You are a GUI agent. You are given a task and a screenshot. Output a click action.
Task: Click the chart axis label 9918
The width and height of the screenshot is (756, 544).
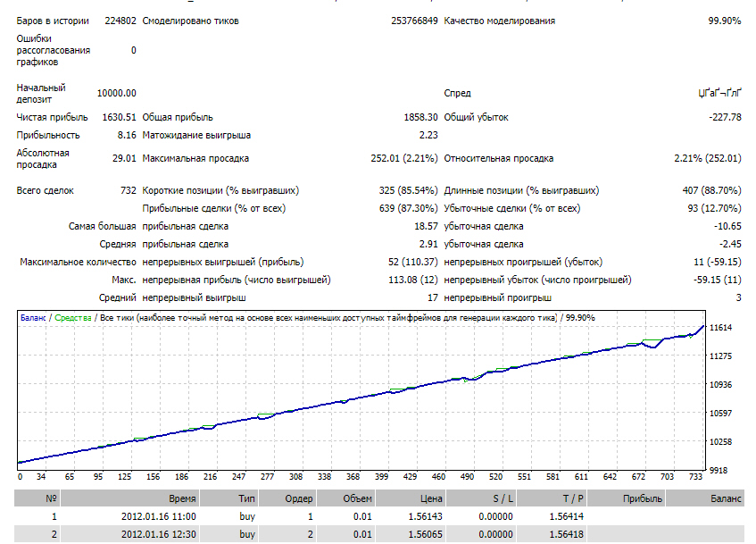pos(719,470)
